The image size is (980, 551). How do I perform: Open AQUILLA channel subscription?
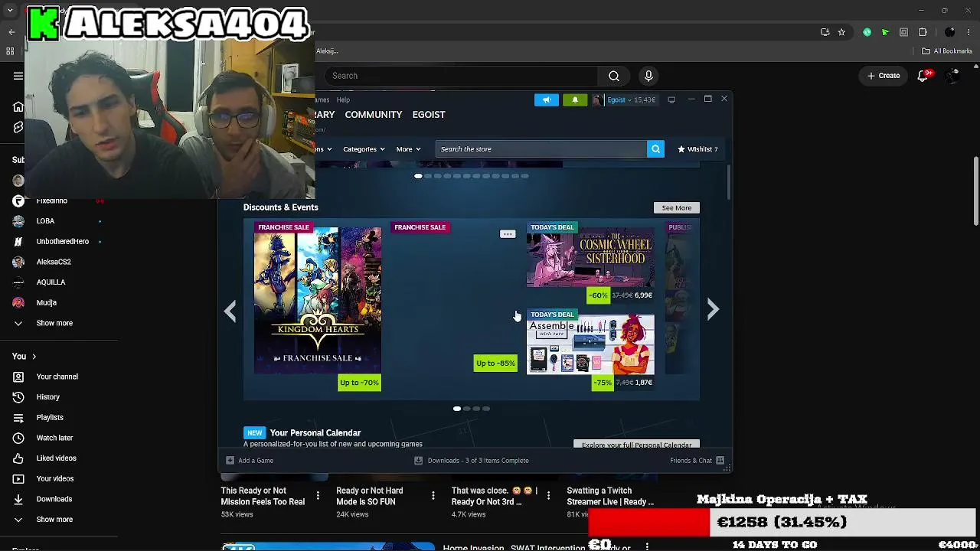[x=51, y=282]
